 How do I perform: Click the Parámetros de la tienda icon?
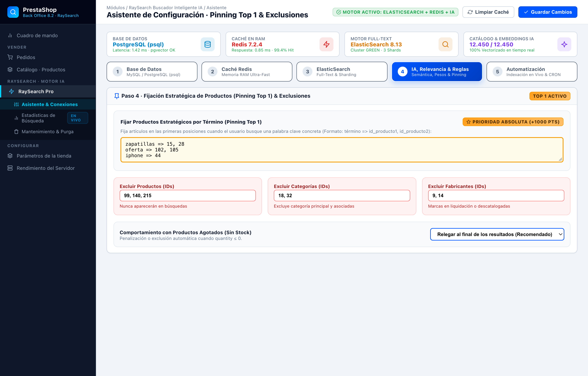[x=10, y=156]
